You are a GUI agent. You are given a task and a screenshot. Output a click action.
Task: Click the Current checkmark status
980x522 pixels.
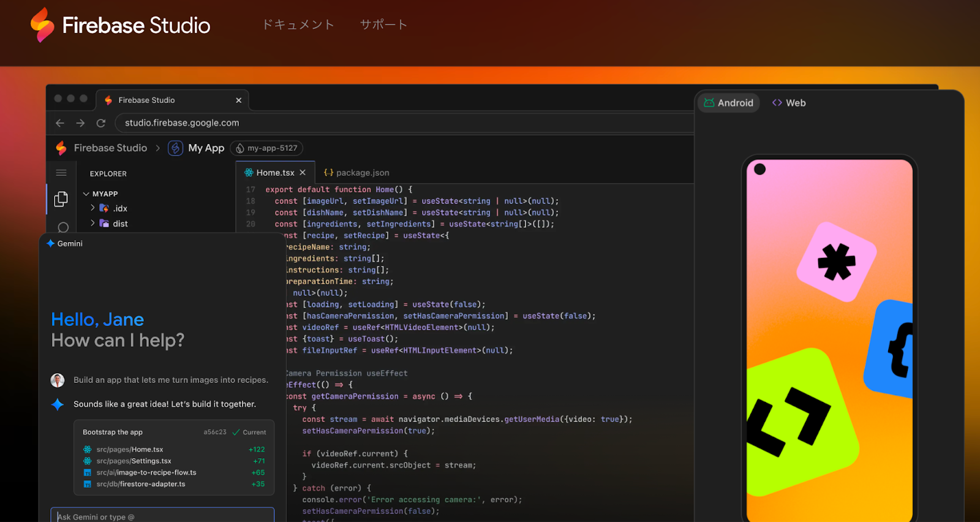(x=249, y=432)
